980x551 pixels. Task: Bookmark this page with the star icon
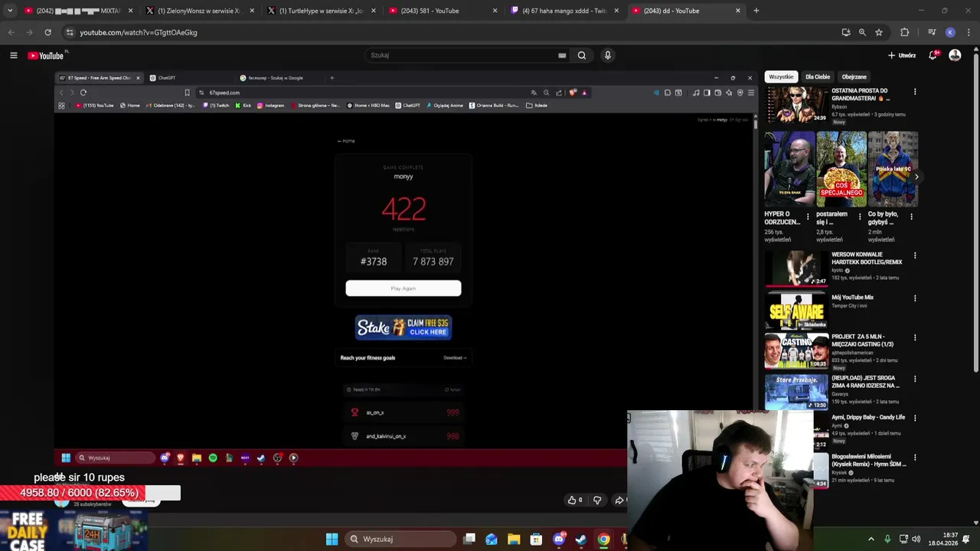[x=879, y=32]
